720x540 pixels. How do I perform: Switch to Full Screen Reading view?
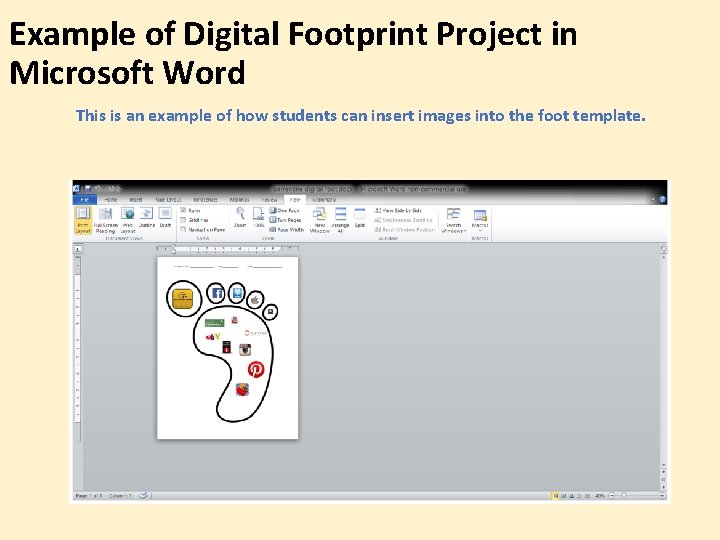(106, 220)
